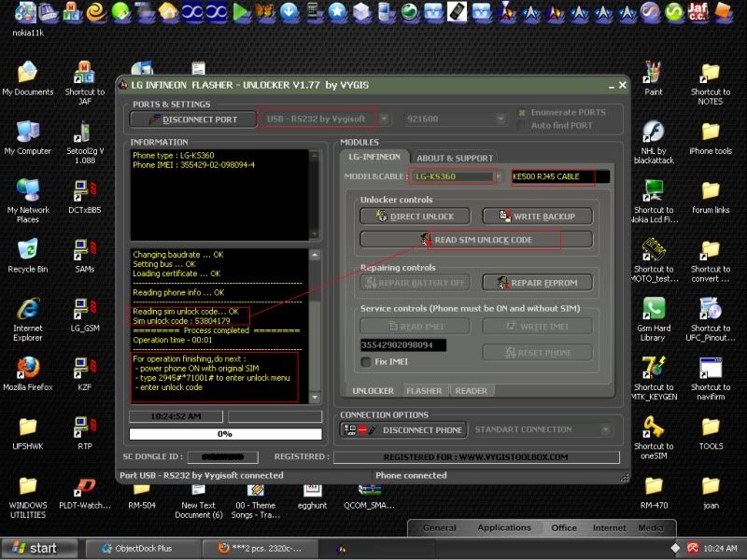Click the IMEI number input field
The height and width of the screenshot is (560, 747).
tap(403, 344)
